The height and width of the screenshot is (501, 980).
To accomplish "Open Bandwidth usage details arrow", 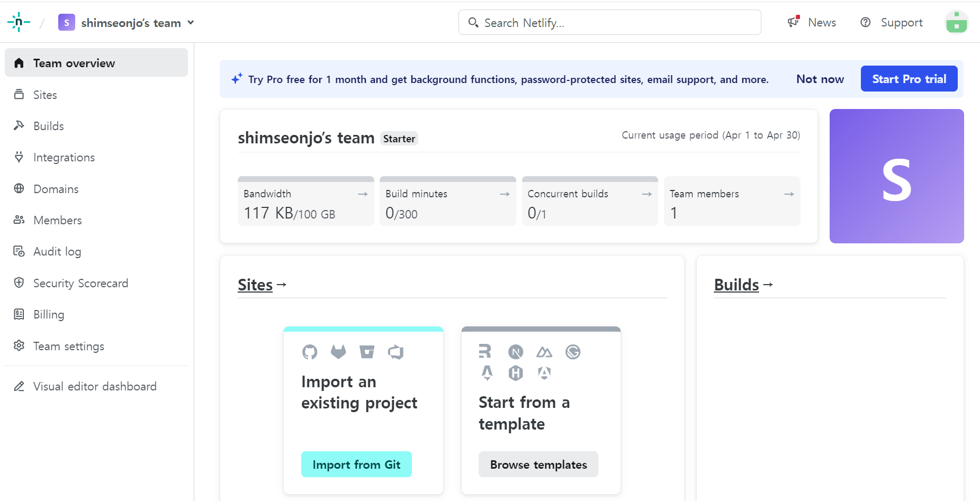I will (363, 194).
